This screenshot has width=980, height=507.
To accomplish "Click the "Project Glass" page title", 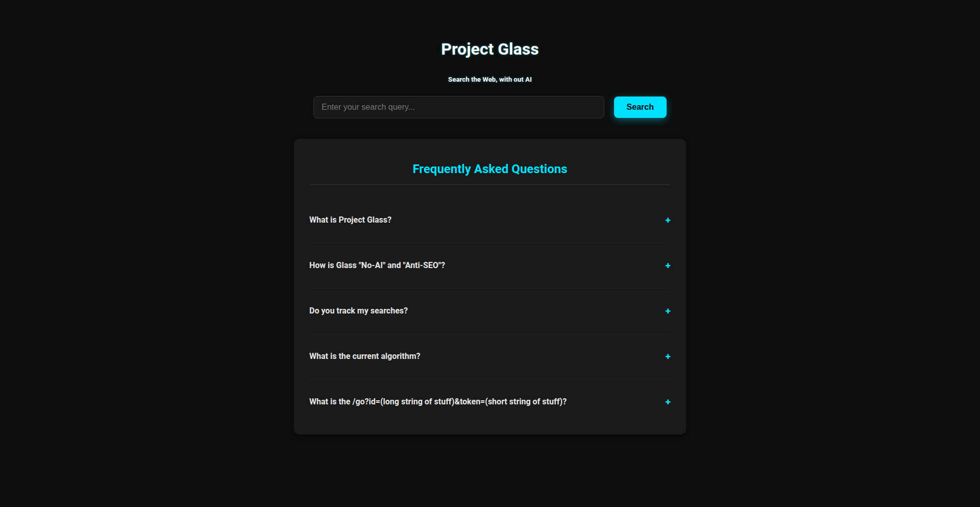I will pyautogui.click(x=489, y=49).
